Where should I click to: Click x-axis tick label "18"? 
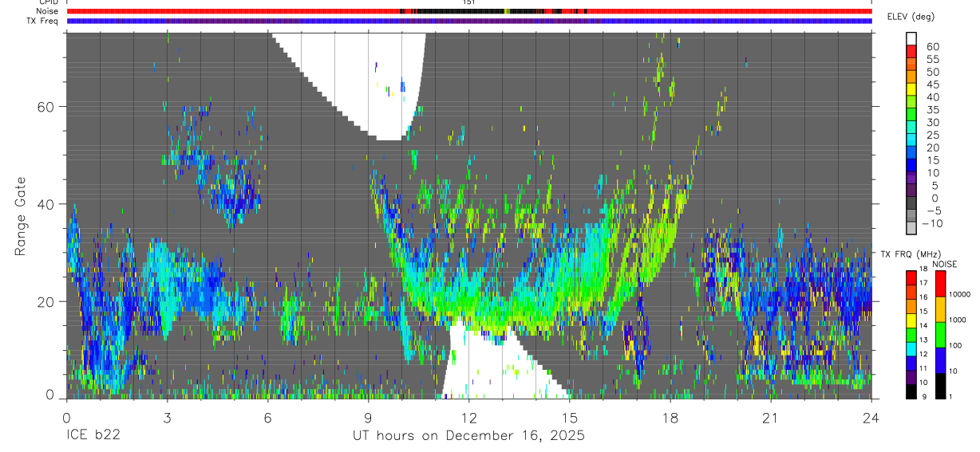point(670,417)
